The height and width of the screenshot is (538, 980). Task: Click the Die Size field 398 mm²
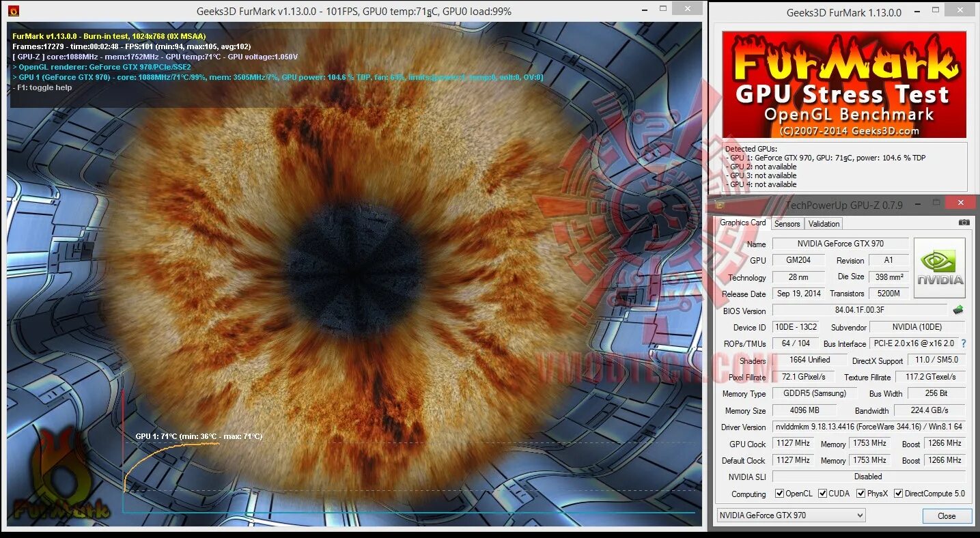coord(888,277)
